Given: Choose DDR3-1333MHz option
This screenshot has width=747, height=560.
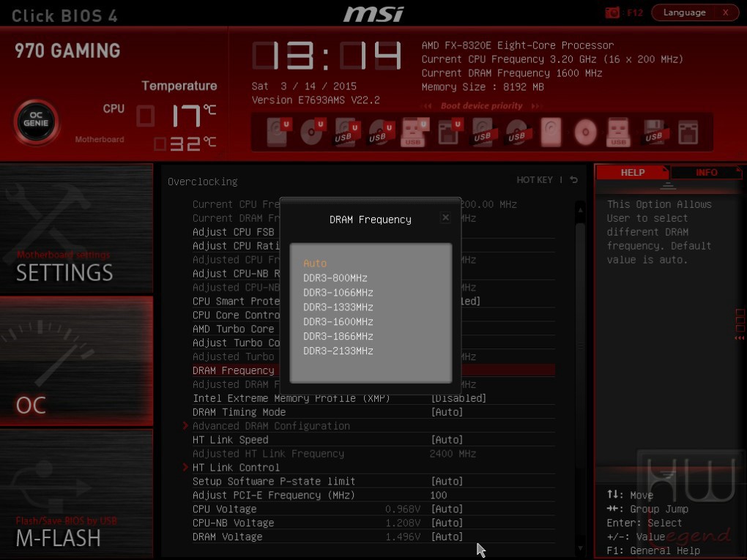Looking at the screenshot, I should point(338,307).
